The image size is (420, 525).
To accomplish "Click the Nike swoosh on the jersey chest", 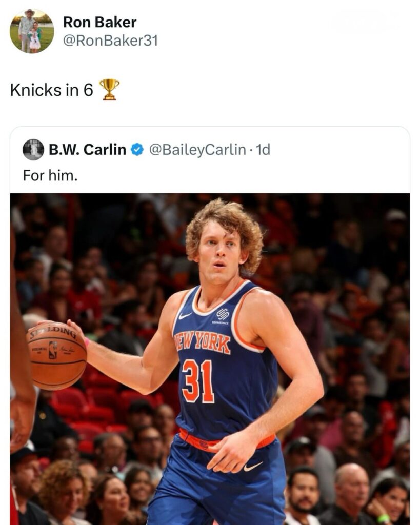I will tap(185, 315).
